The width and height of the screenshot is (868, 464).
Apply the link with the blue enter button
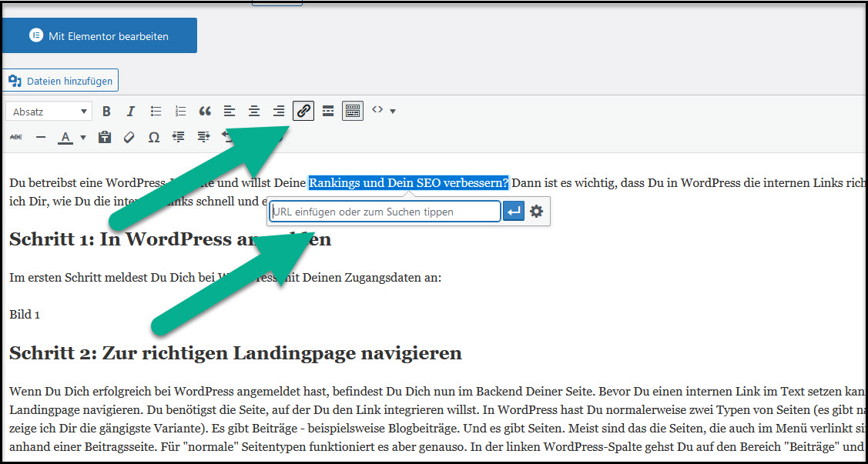pyautogui.click(x=514, y=212)
